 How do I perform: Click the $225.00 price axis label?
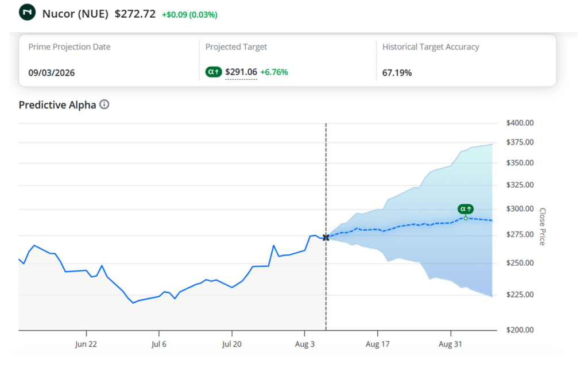coord(520,295)
